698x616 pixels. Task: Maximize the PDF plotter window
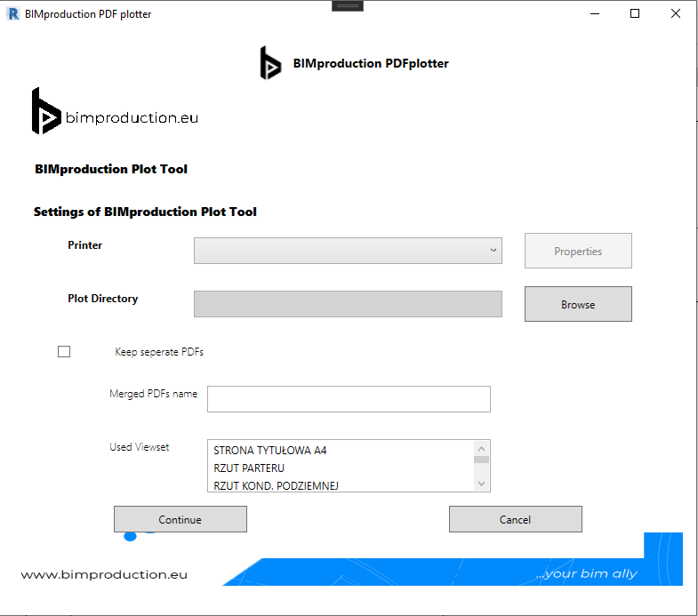click(x=635, y=14)
